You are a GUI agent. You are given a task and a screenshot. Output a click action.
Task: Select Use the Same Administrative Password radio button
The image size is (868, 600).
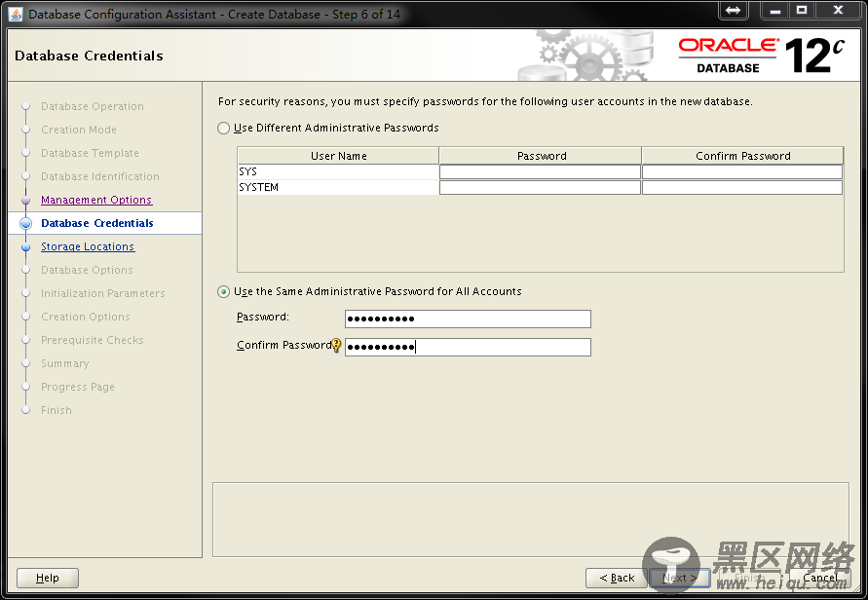pos(223,291)
